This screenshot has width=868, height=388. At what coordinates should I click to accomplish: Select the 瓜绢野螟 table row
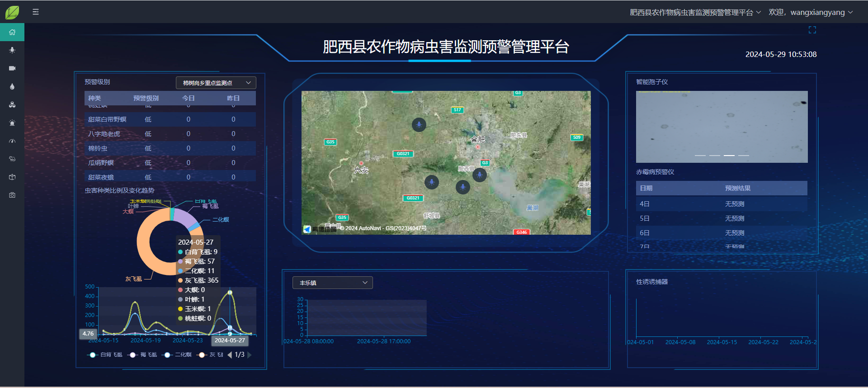170,163
